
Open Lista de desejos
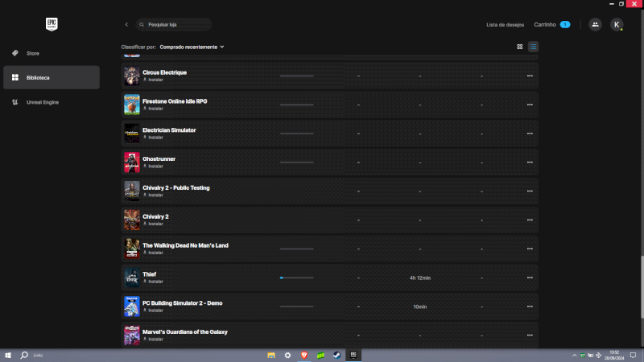505,25
